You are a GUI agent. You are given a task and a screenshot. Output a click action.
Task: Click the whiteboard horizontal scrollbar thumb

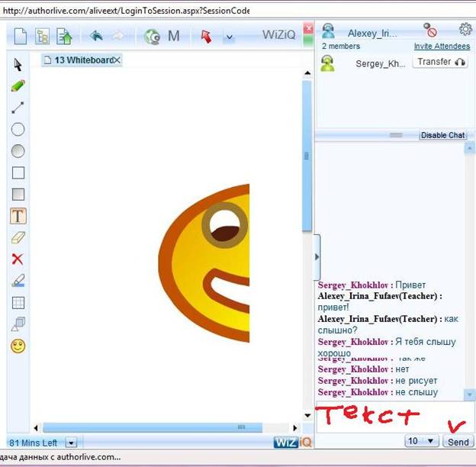pos(153,427)
